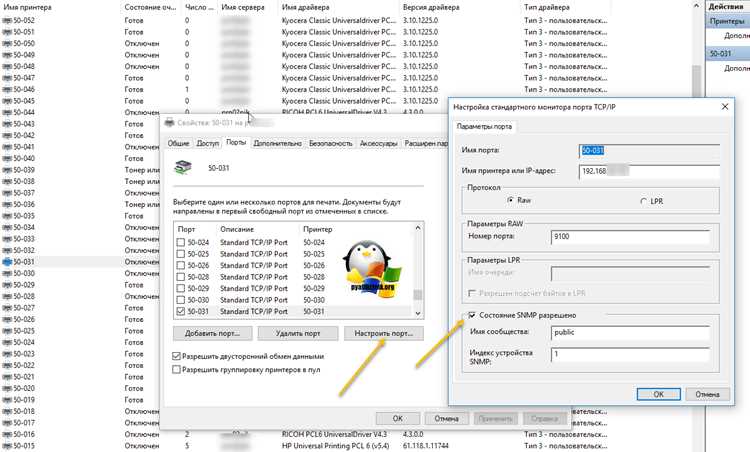Screen dimensions: 750x452
Task: Check port 50-026 checkbox
Action: [180, 265]
